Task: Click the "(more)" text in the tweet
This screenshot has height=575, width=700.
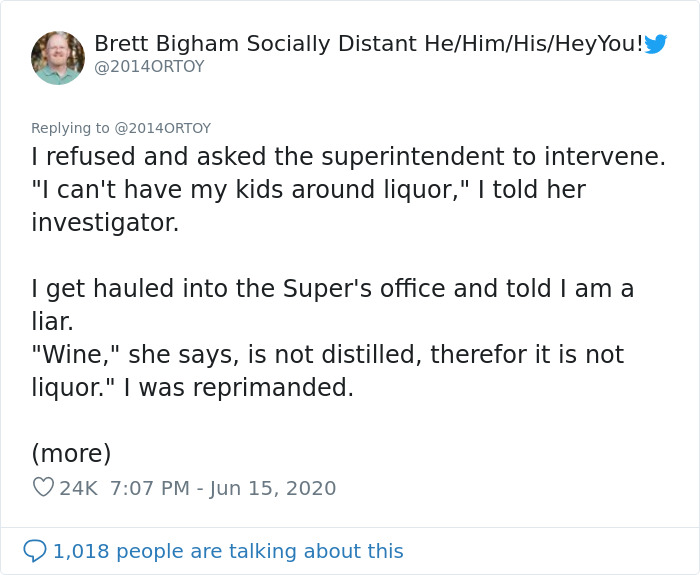Action: point(71,453)
